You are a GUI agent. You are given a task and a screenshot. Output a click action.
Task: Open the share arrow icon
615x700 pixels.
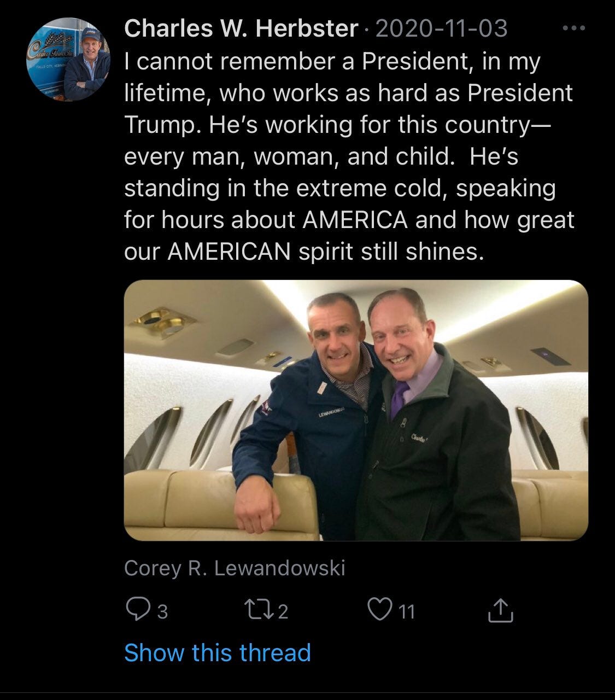tap(501, 610)
